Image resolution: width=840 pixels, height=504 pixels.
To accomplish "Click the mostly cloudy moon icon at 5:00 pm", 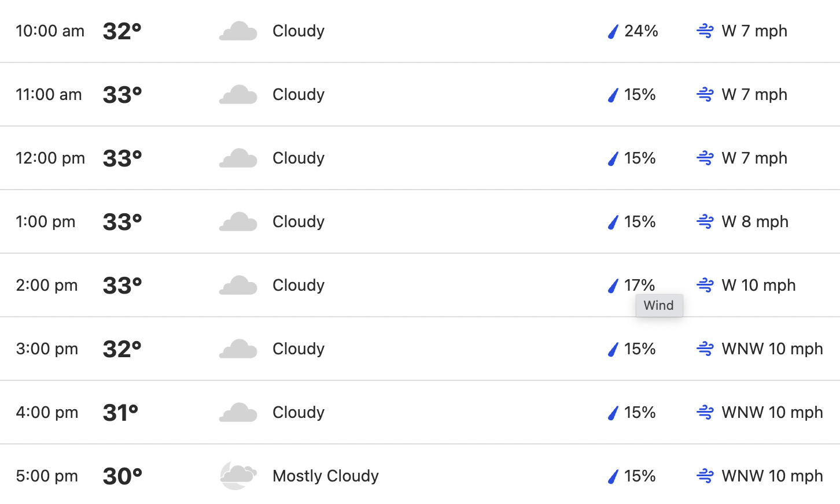I will [x=238, y=476].
